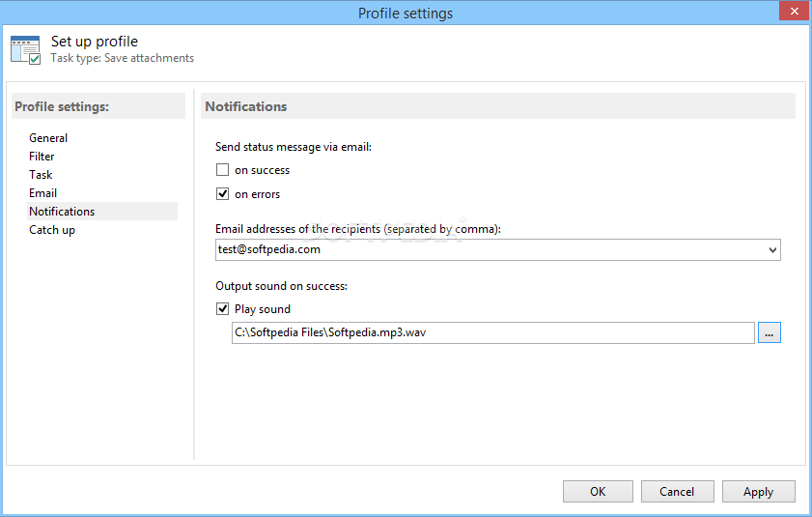Click the 'Profile settings:' sidebar heading
812x517 pixels.
pos(62,106)
